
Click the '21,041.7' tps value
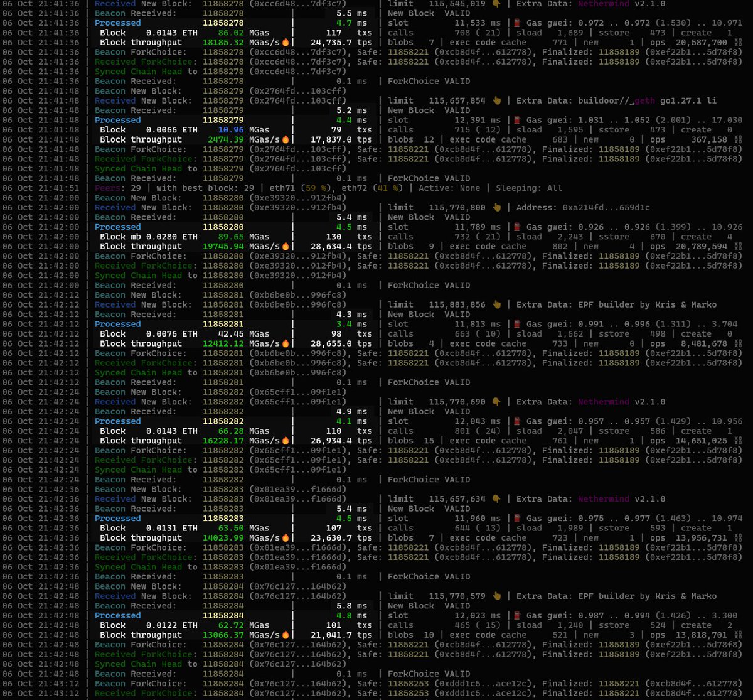coord(332,635)
